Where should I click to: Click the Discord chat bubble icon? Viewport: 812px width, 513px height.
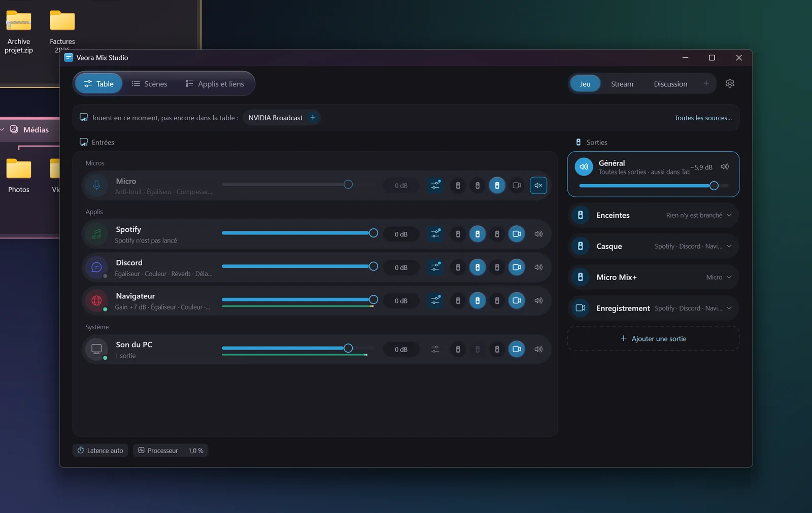(x=96, y=267)
